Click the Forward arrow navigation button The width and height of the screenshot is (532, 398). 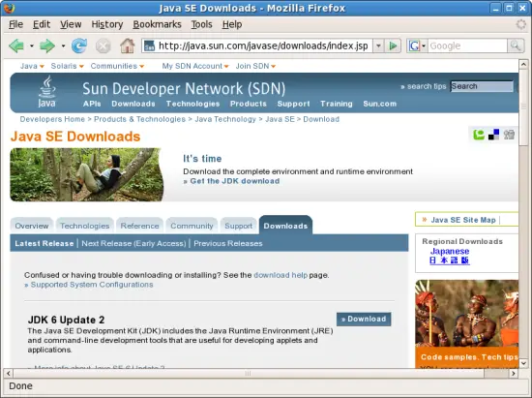pos(47,46)
